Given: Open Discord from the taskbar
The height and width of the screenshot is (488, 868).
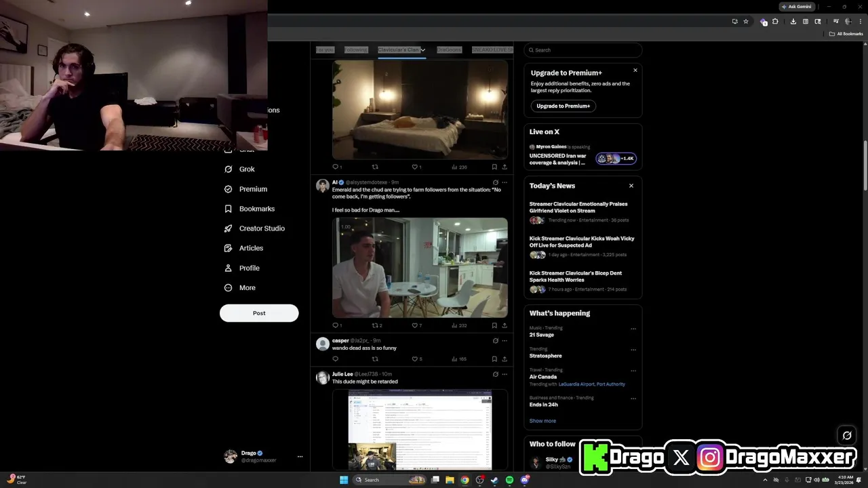Looking at the screenshot, I should tap(525, 480).
